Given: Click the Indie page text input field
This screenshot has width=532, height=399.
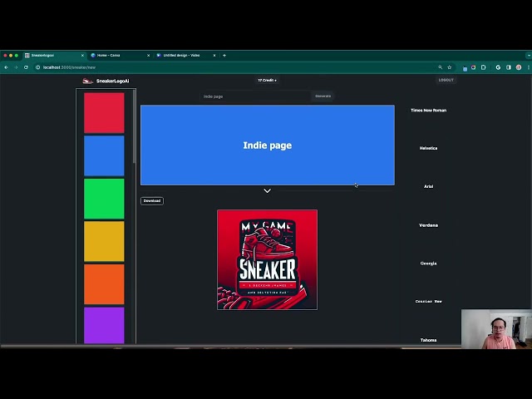Looking at the screenshot, I should (255, 96).
